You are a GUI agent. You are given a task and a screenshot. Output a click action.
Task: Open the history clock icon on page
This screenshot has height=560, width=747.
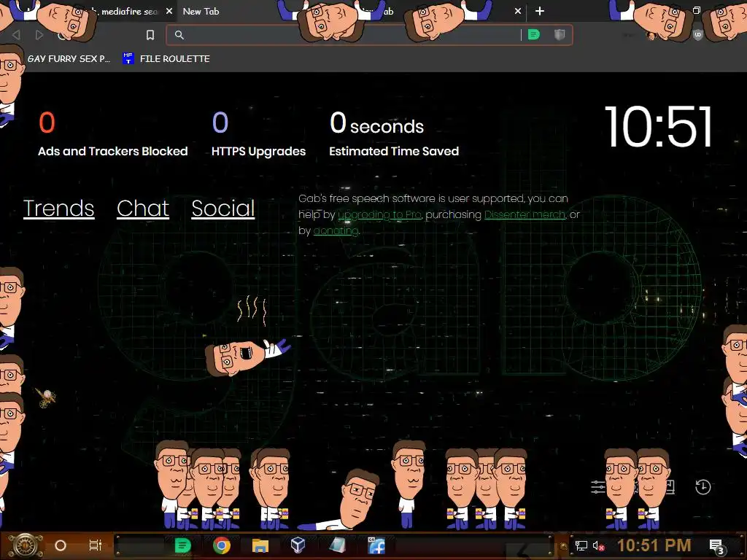[x=703, y=486]
